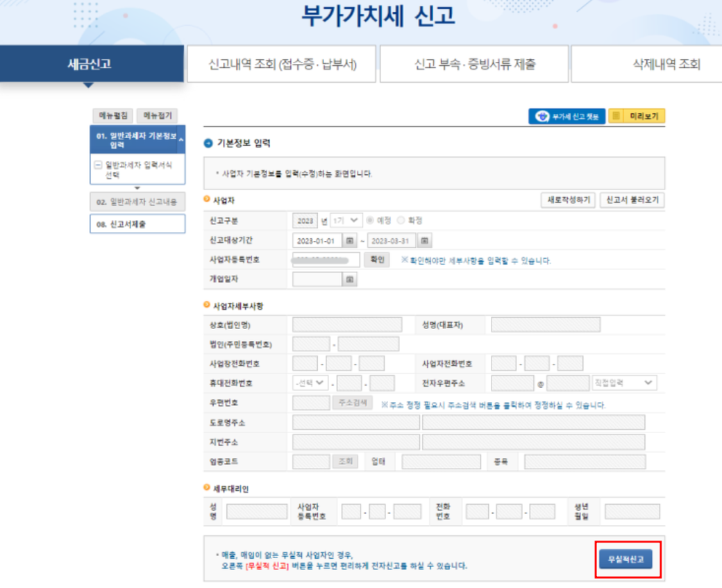Image resolution: width=722 pixels, height=588 pixels.
Task: Open the 휴대전화번호 선택 prefix dropdown
Action: click(310, 383)
